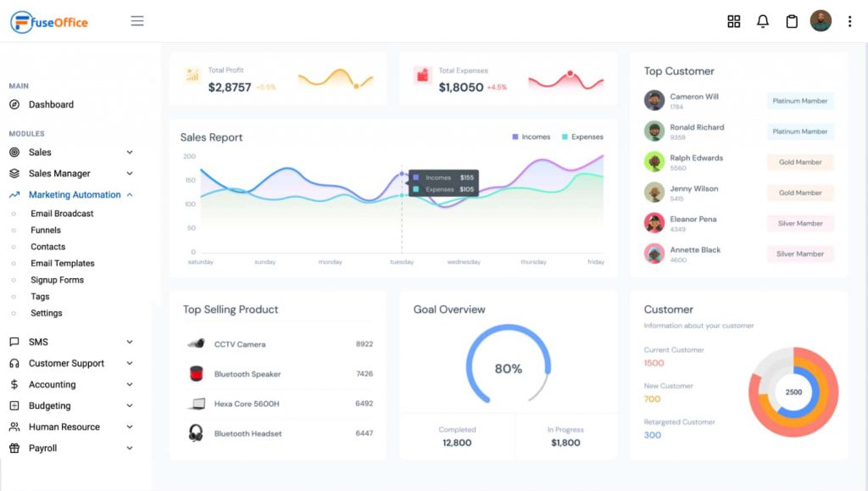The width and height of the screenshot is (868, 491).
Task: Expand the Budgeting sidebar section
Action: pos(129,405)
